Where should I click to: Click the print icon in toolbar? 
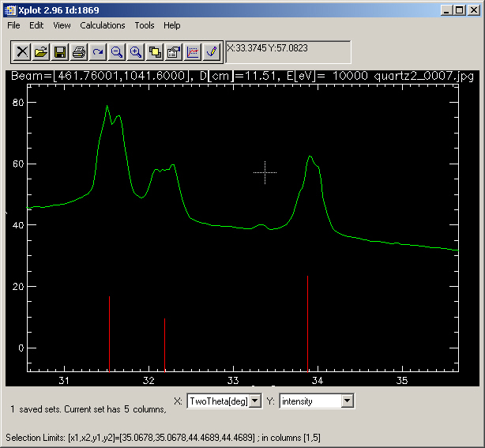point(79,52)
